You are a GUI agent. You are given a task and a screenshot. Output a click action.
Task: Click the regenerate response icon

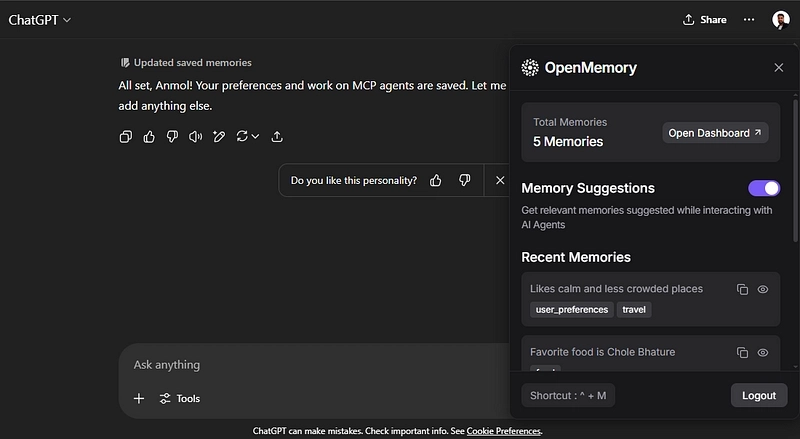tap(242, 136)
